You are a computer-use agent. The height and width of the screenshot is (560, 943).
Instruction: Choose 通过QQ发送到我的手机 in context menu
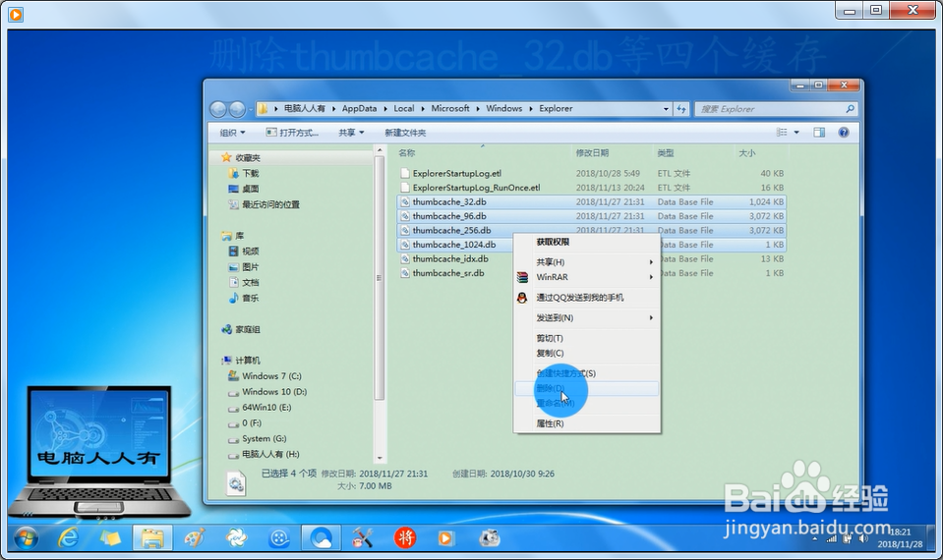586,298
